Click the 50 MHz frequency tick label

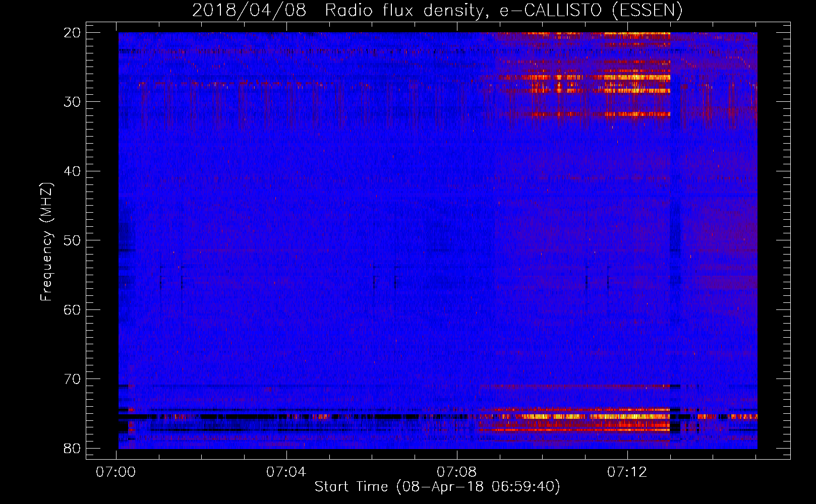point(73,240)
